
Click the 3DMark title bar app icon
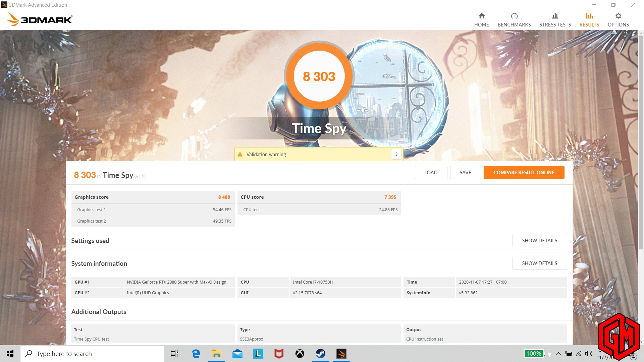[4, 5]
